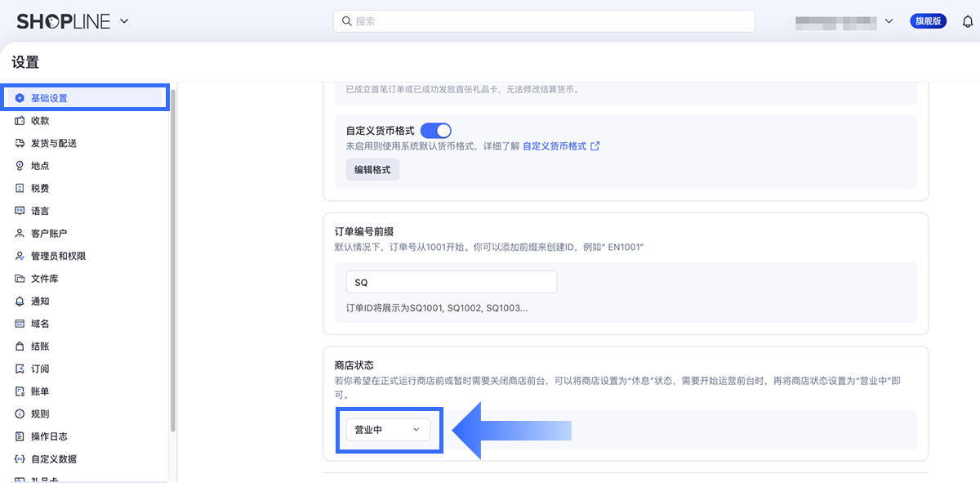This screenshot has height=483, width=980.
Task: Click text 订单ID将展示为SQ1001, SQ1002, SQ1003...
Action: 437,308
